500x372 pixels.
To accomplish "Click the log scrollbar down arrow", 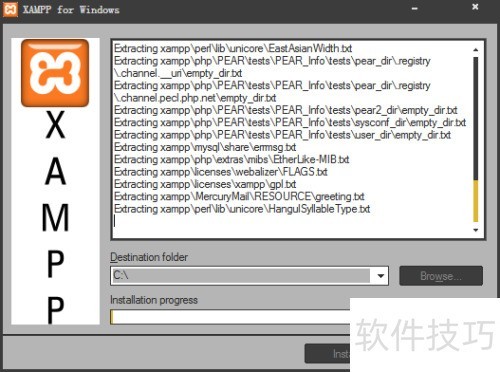I will pos(476,230).
